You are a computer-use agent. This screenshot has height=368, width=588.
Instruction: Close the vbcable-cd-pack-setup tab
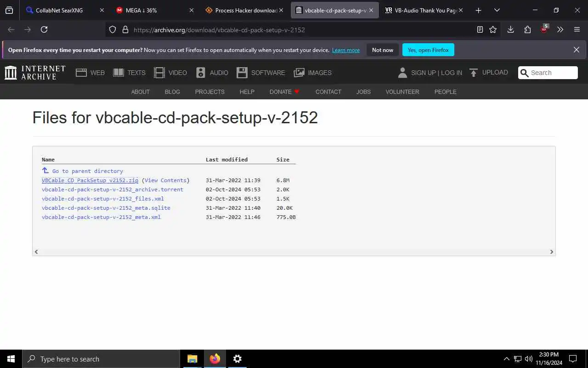(x=371, y=10)
